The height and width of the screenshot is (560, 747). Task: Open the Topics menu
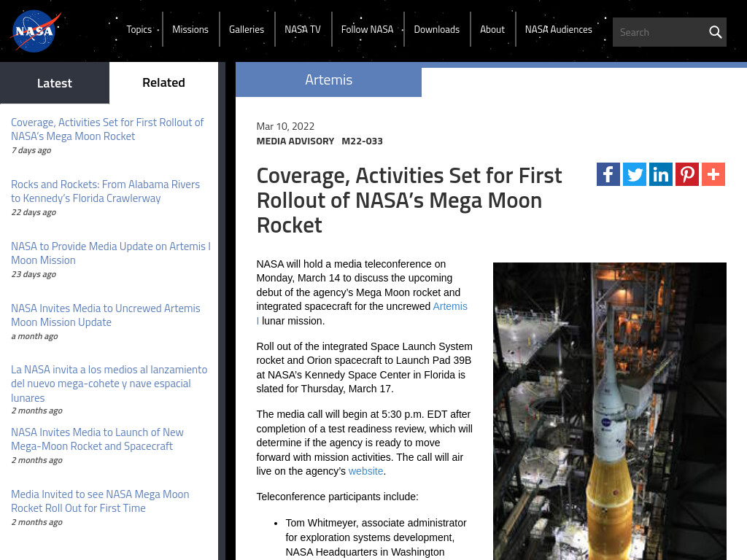coord(139,29)
